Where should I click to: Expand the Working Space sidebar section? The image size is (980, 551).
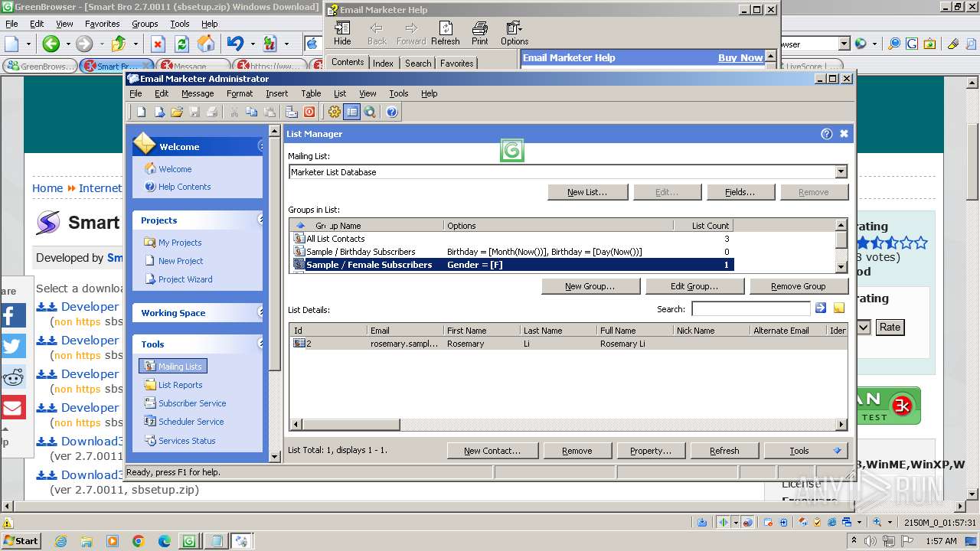click(260, 312)
